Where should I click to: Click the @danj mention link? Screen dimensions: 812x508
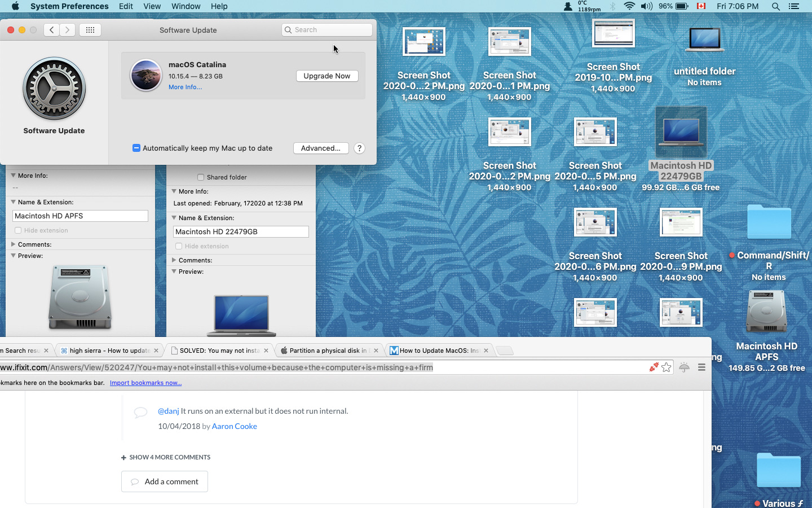[169, 411]
